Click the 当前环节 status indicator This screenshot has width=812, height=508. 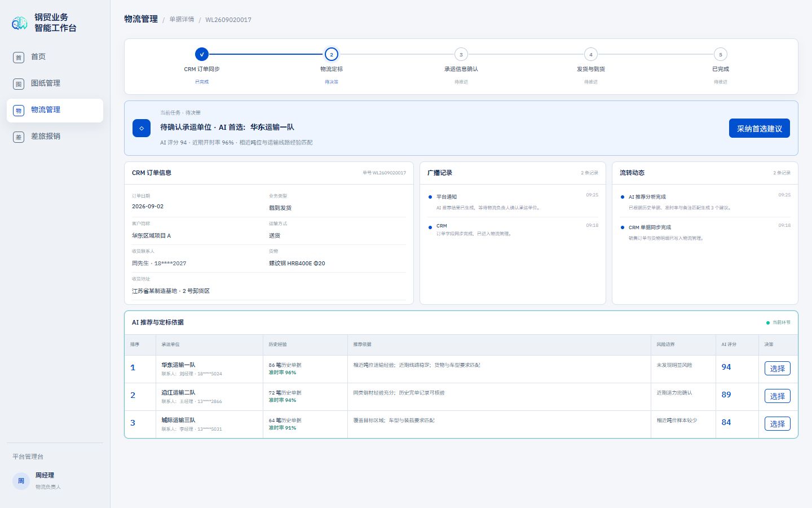point(778,323)
